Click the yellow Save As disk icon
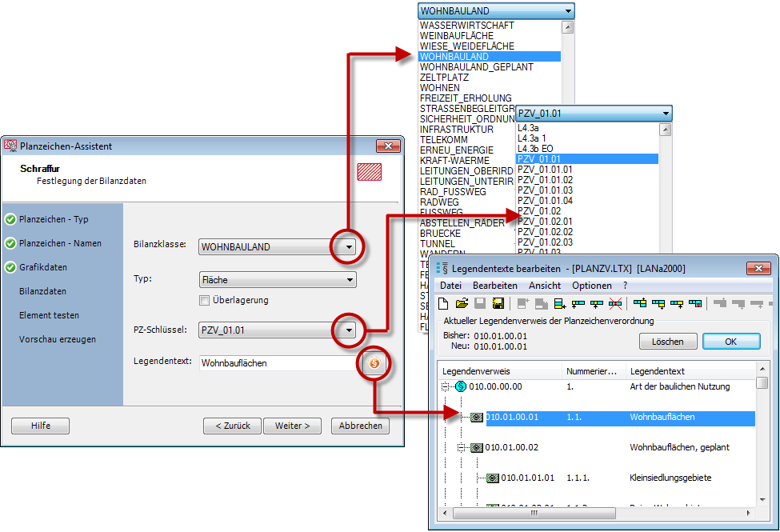Viewport: 780px width, 532px height. click(498, 303)
